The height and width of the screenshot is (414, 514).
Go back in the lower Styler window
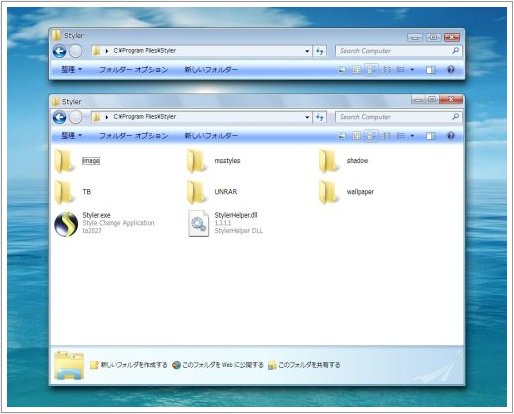point(60,117)
